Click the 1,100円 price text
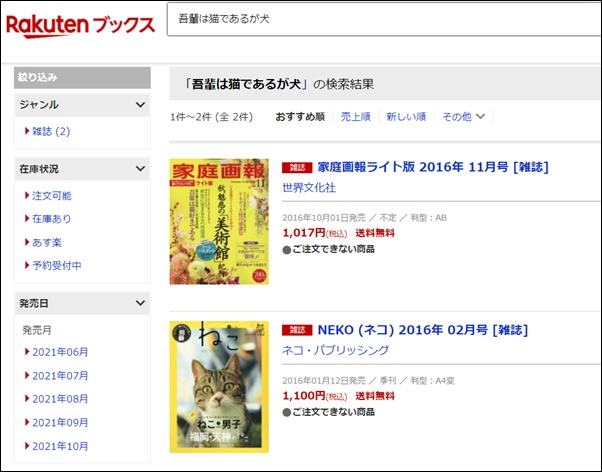This screenshot has width=602, height=472. (x=304, y=396)
